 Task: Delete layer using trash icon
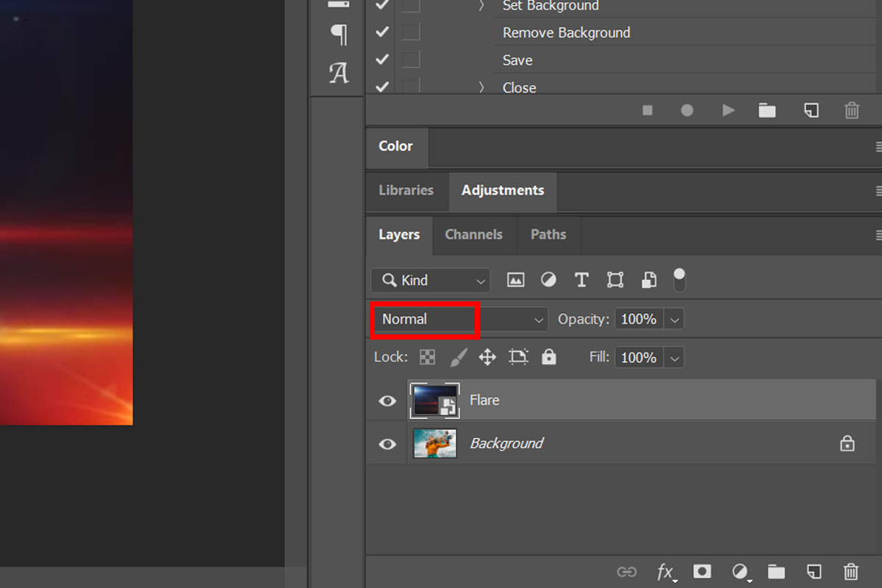coord(850,571)
